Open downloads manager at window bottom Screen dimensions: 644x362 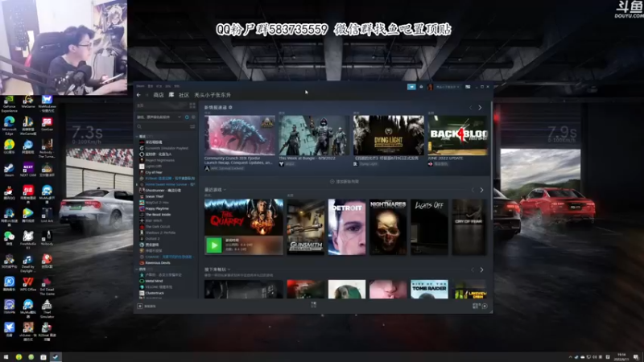click(314, 304)
